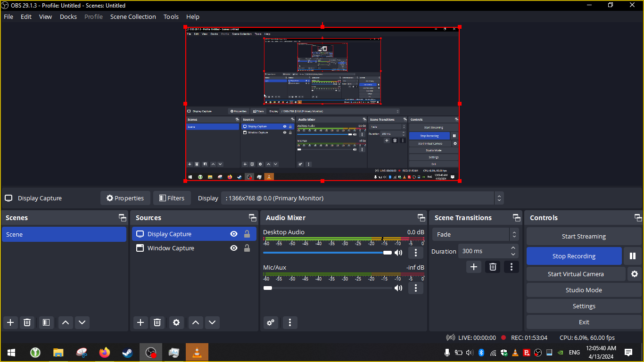Hide the Display Capture source
Viewport: 644px width, 362px height.
(233, 234)
